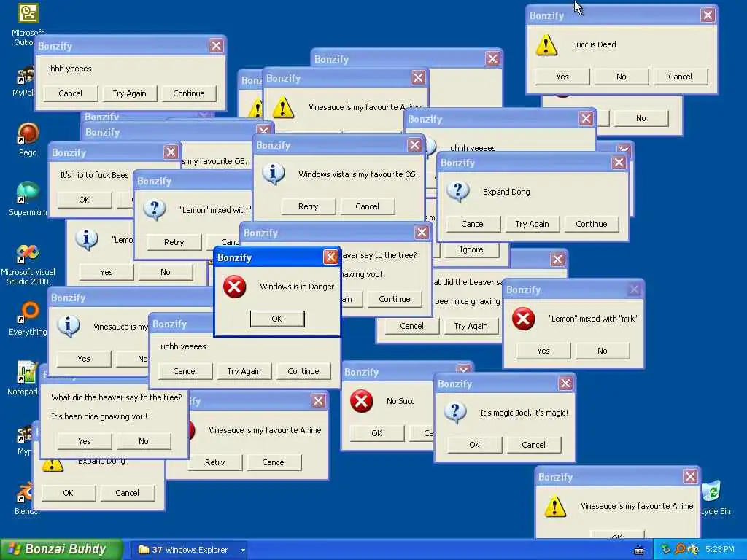The height and width of the screenshot is (560, 747).
Task: Click Cancel in the It's magic Joel dialog
Action: tap(533, 445)
